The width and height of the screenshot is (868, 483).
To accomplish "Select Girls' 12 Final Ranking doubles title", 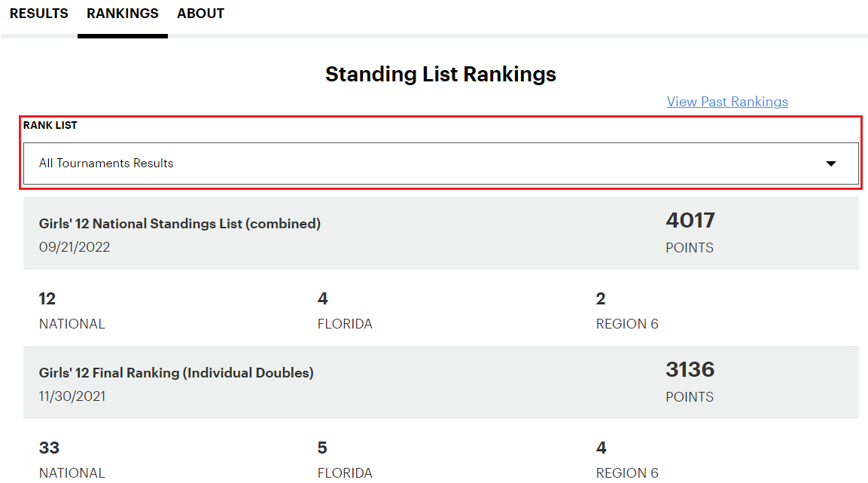I will (x=176, y=373).
